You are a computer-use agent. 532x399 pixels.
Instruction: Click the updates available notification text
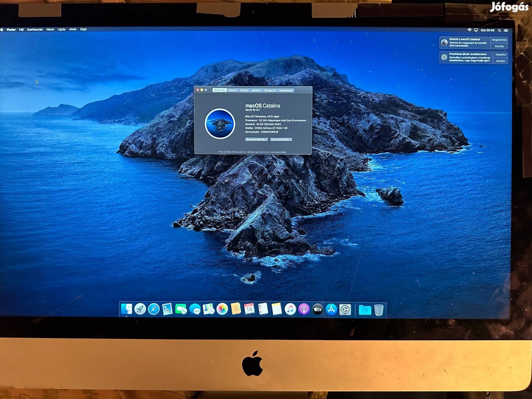pos(470,57)
